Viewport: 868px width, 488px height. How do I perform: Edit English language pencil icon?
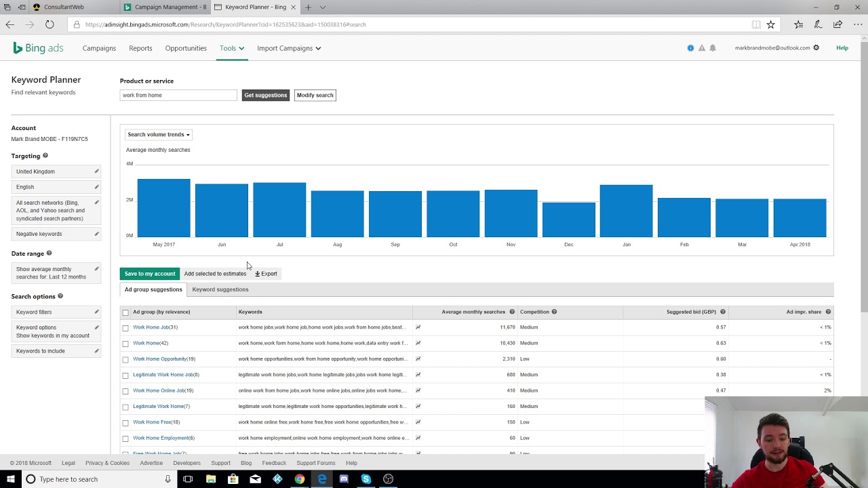(x=96, y=186)
